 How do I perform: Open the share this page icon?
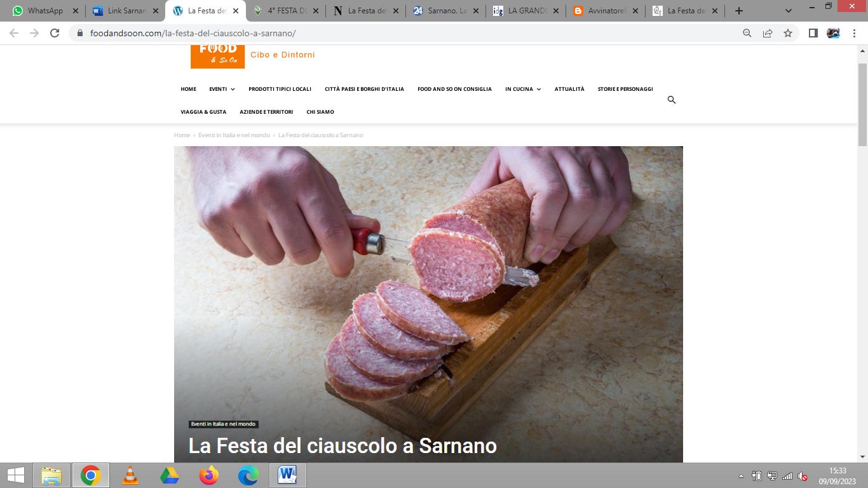click(768, 33)
